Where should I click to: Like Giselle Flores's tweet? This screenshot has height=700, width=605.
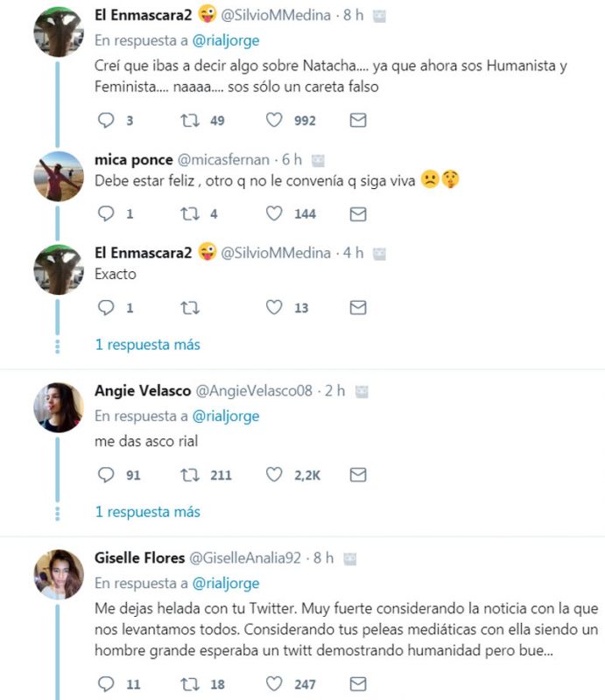(x=274, y=682)
